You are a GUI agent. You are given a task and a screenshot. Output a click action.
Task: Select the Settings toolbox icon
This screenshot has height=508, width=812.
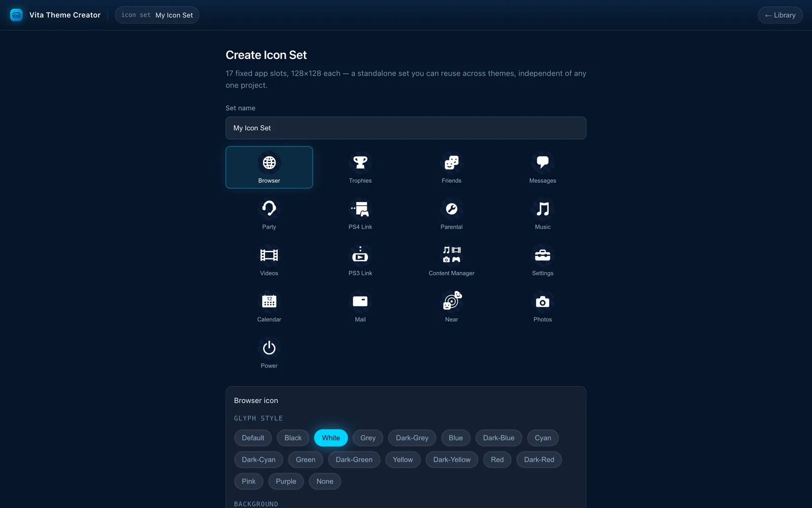click(x=543, y=260)
